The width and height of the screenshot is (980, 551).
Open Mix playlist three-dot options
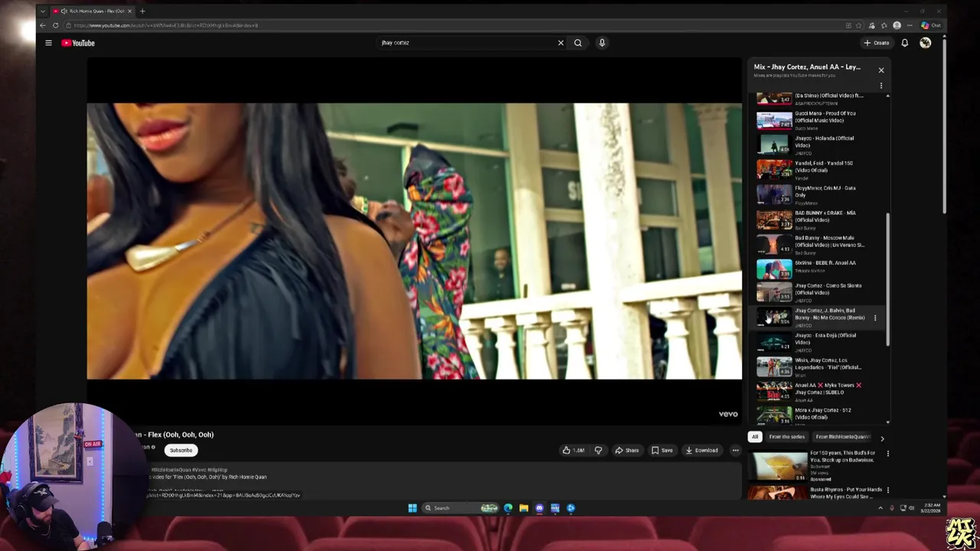(x=880, y=86)
